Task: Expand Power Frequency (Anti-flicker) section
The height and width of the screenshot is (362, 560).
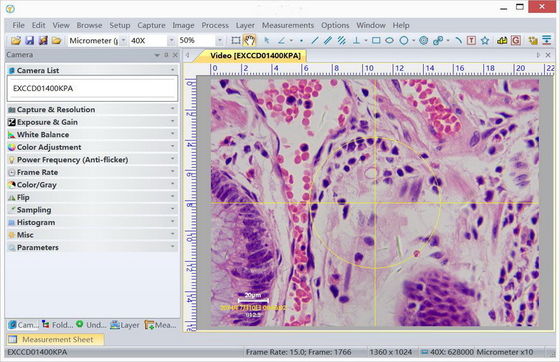Action: pyautogui.click(x=92, y=159)
